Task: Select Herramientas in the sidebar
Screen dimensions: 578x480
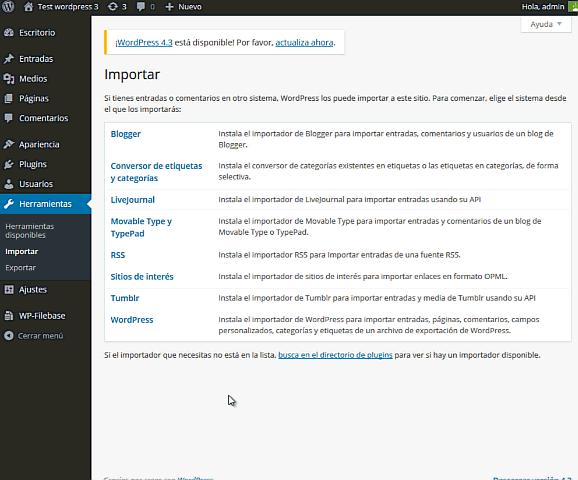Action: (x=45, y=204)
